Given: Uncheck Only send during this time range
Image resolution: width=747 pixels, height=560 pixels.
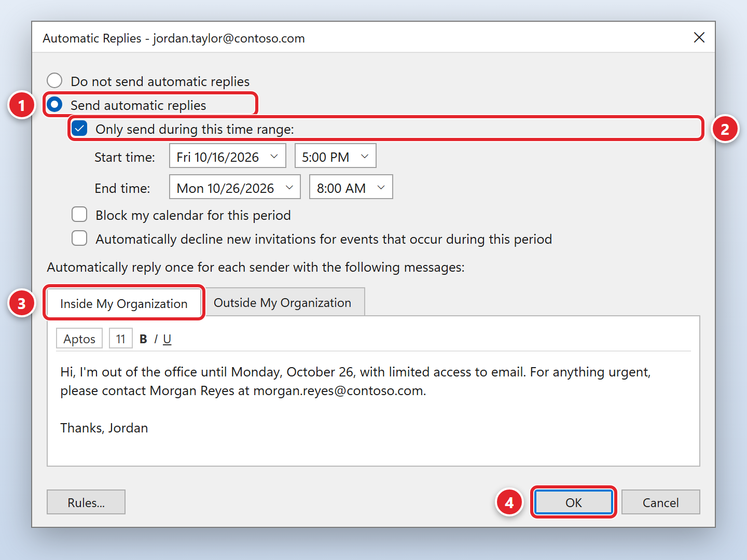Looking at the screenshot, I should click(79, 129).
